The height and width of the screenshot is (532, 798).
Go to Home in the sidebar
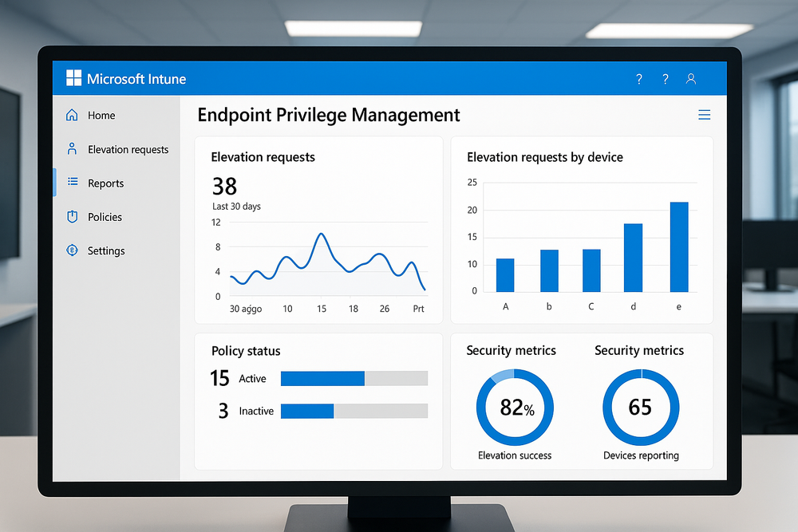click(x=101, y=116)
